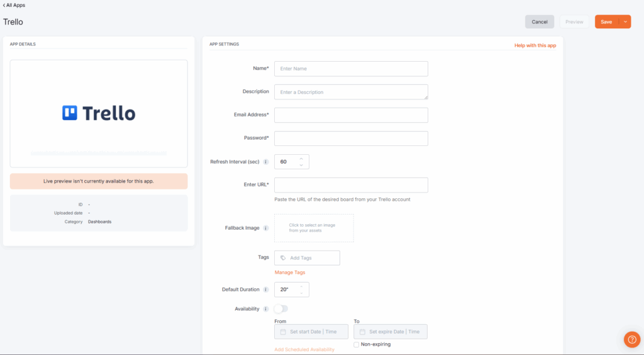Check the Non-expiring checkbox

click(357, 344)
